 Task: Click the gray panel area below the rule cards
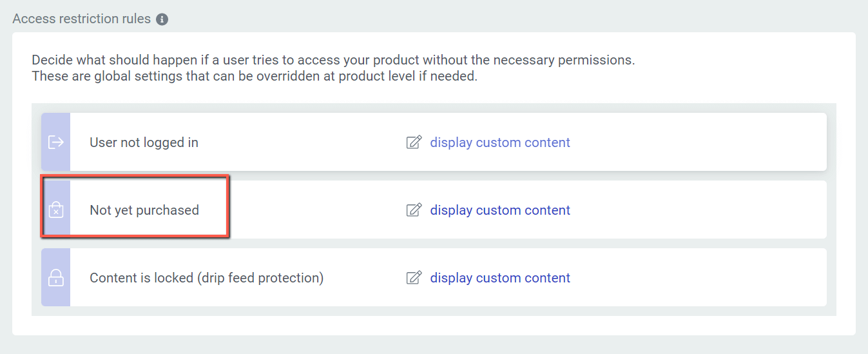pyautogui.click(x=433, y=311)
